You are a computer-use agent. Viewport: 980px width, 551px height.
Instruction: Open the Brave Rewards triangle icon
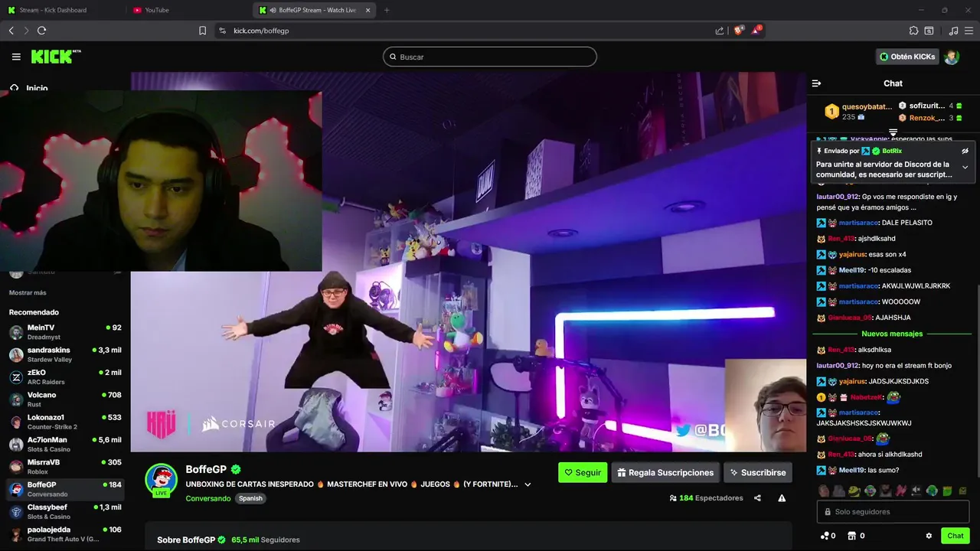758,31
